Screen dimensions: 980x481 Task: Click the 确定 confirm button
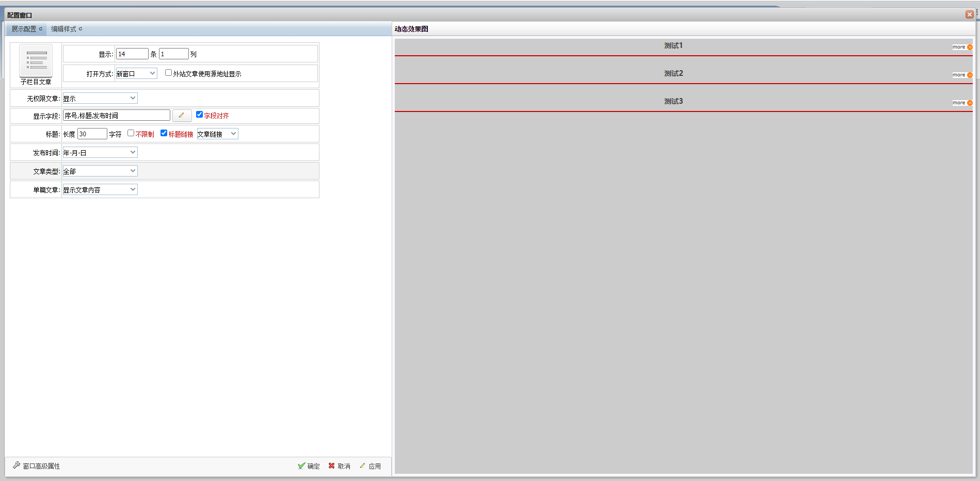(309, 466)
